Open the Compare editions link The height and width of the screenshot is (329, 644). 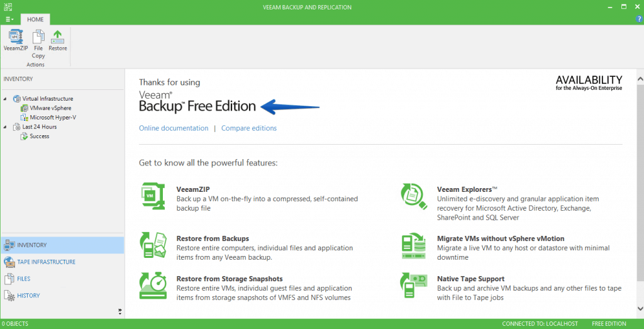click(x=248, y=128)
